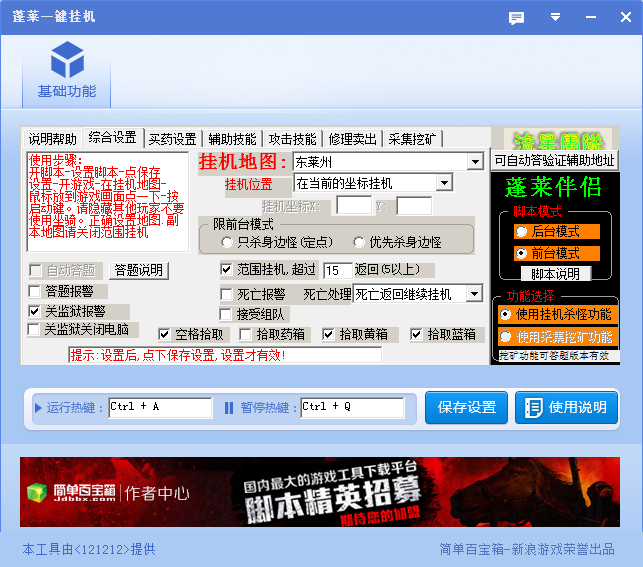Expand the 挂机地图 map dropdown
This screenshot has height=567, width=643.
(474, 162)
